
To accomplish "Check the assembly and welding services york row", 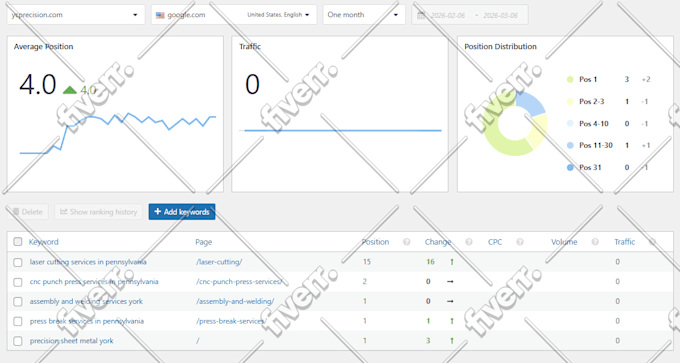I will pyautogui.click(x=18, y=302).
